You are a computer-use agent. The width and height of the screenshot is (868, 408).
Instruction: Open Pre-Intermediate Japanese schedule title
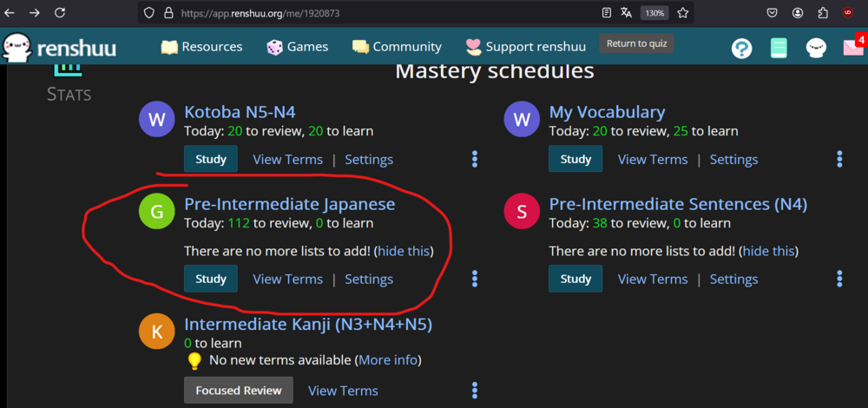[x=290, y=204]
